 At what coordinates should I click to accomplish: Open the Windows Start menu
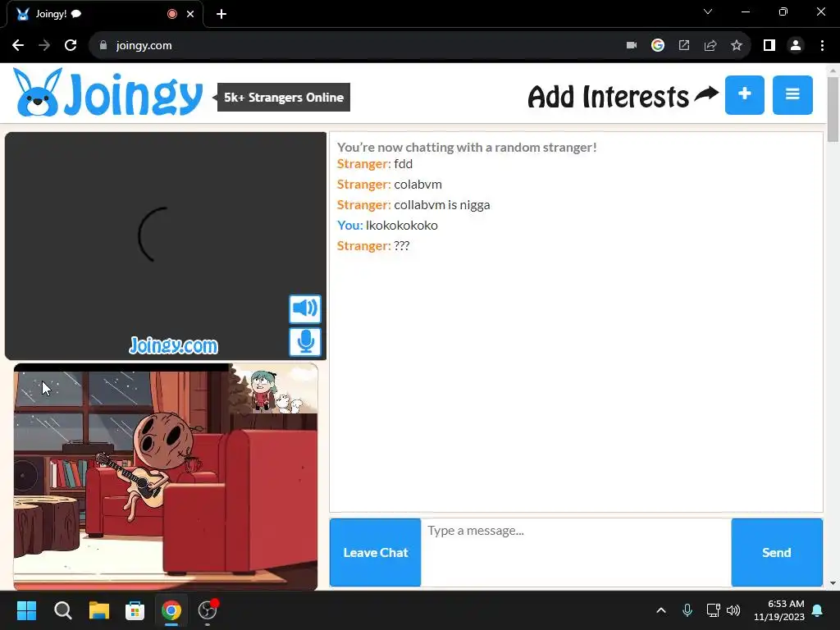pos(26,610)
